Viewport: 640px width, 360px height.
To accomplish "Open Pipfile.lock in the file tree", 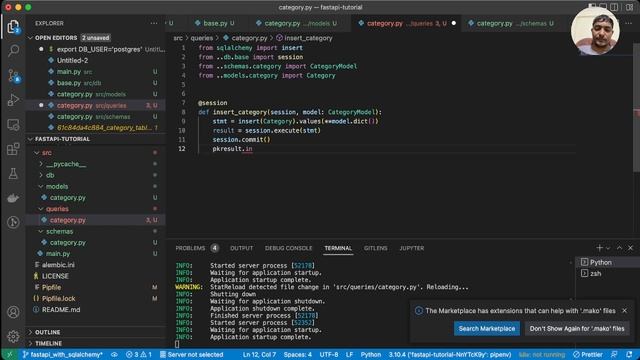I will (58, 298).
